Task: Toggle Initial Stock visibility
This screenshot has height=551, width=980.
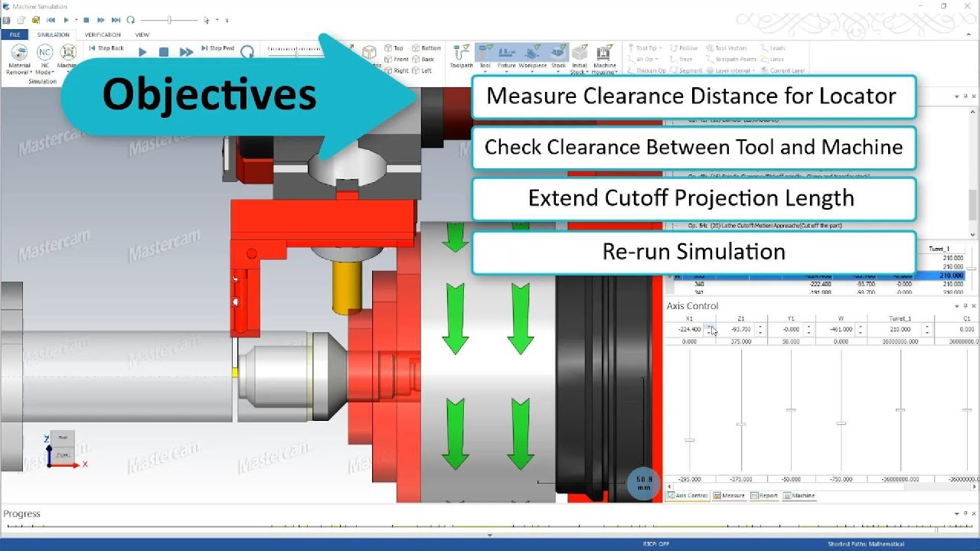Action: click(580, 57)
